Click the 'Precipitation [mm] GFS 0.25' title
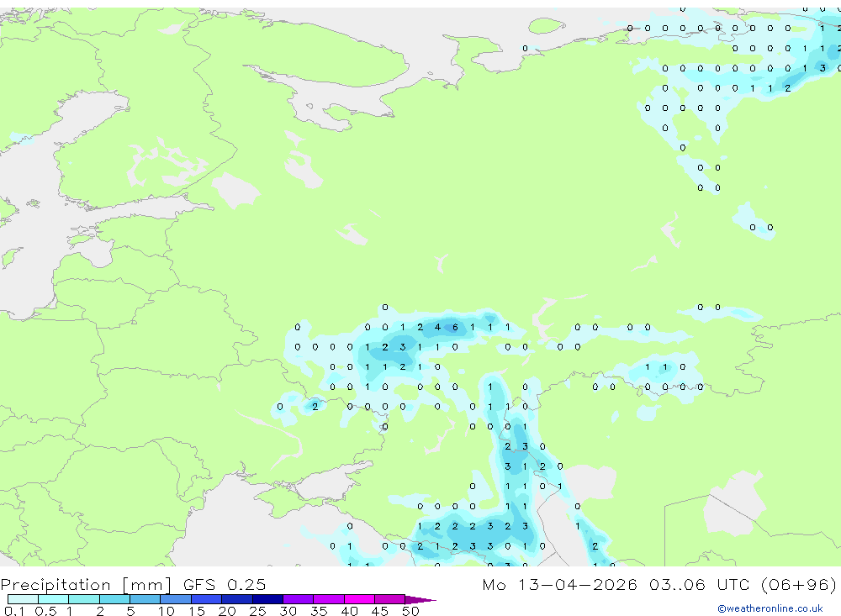The width and height of the screenshot is (841, 616). point(133,584)
